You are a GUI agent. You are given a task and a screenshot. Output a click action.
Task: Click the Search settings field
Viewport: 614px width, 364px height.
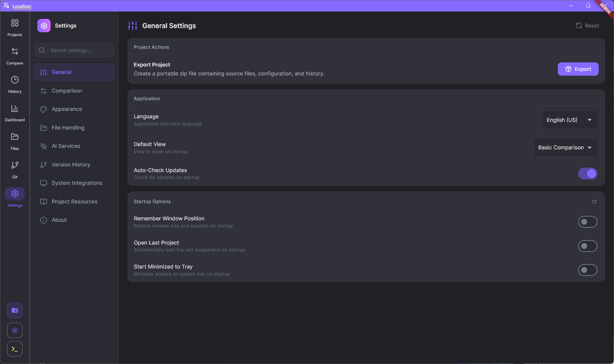[74, 50]
